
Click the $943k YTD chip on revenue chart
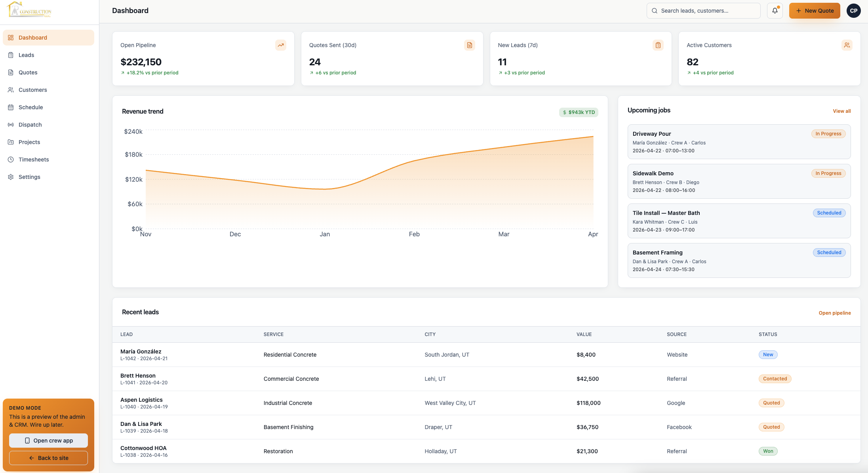click(579, 112)
